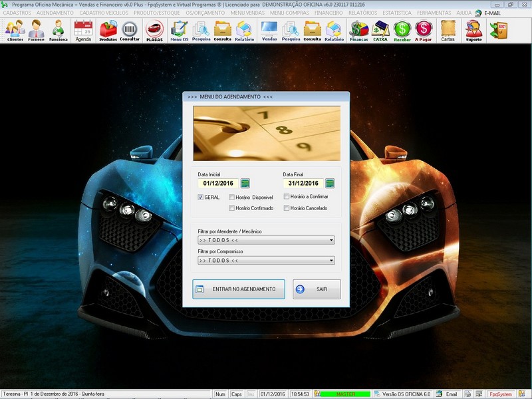Screen dimensions: 532x399
Task: Click the Consultar barcode icon
Action: click(130, 31)
